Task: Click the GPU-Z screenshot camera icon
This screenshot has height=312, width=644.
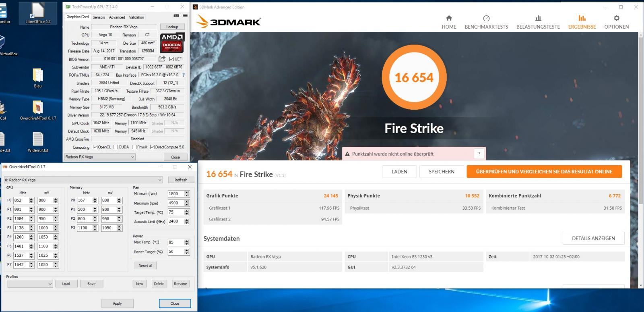Action: click(x=176, y=16)
